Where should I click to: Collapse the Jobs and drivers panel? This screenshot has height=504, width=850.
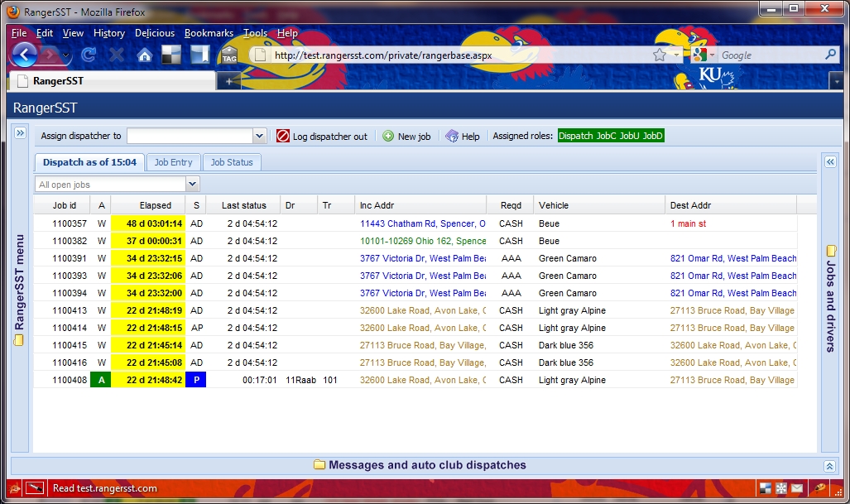point(829,162)
